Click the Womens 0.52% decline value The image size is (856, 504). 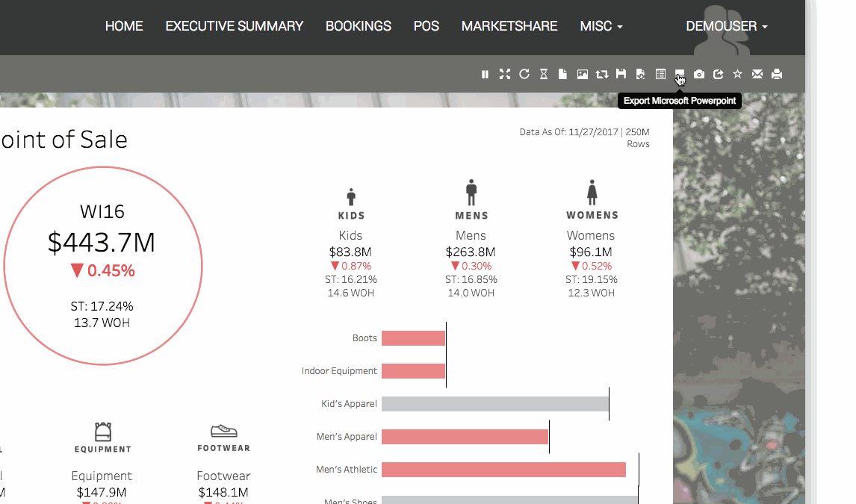point(592,266)
